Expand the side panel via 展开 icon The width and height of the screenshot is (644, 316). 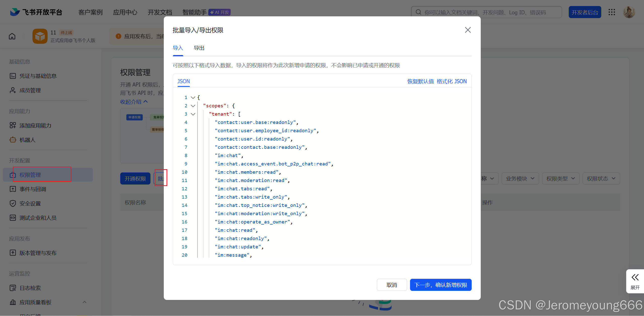point(635,277)
